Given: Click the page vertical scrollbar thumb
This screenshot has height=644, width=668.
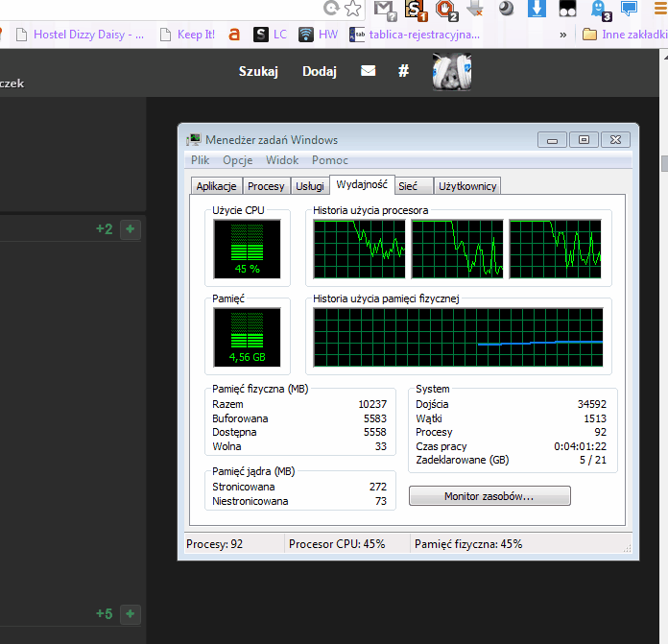Looking at the screenshot, I should (662, 163).
